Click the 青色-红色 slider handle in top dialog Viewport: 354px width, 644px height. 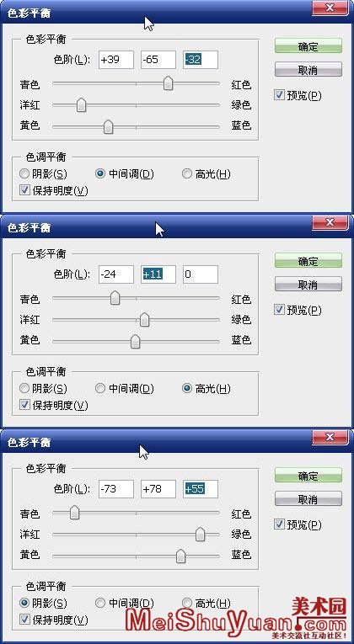click(x=168, y=83)
